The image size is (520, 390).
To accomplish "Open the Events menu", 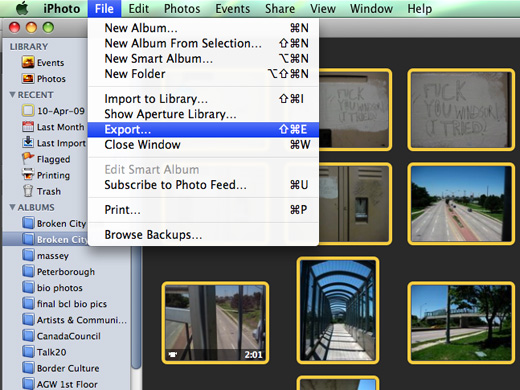I will (x=232, y=9).
